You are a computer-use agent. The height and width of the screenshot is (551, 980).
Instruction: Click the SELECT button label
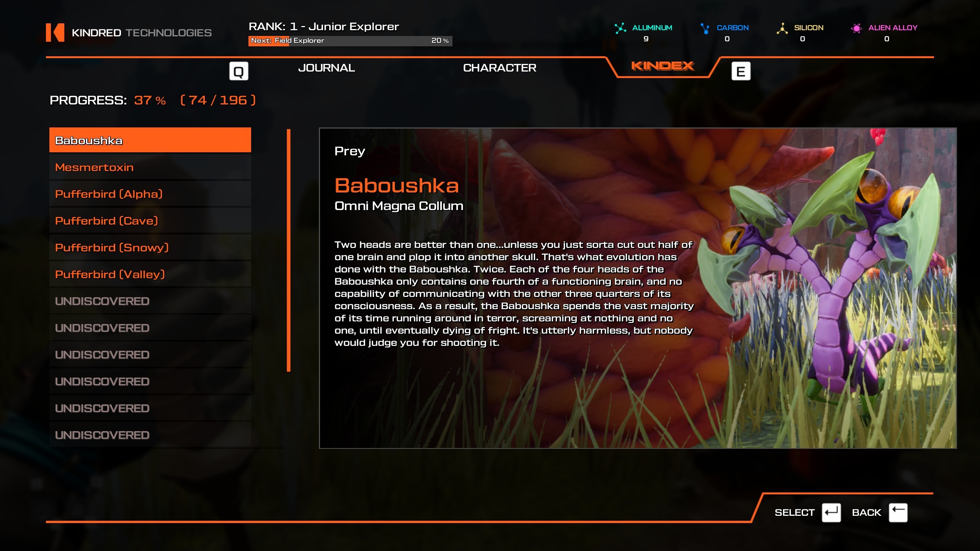click(794, 513)
